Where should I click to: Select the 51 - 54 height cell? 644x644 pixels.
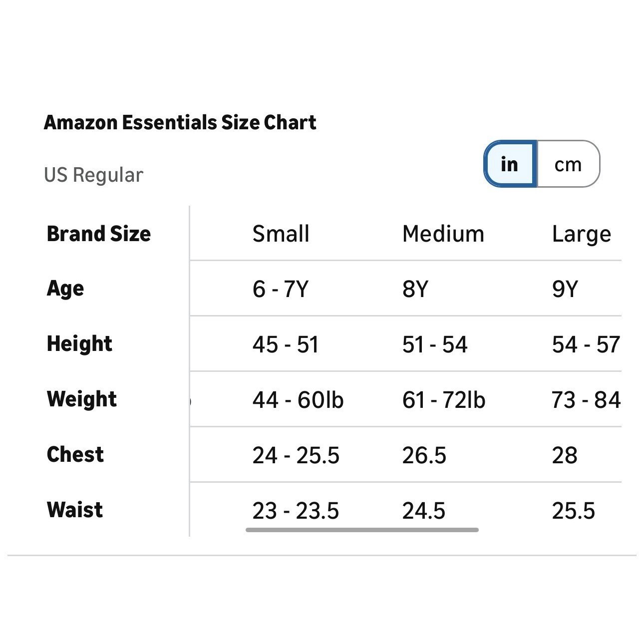click(x=434, y=344)
